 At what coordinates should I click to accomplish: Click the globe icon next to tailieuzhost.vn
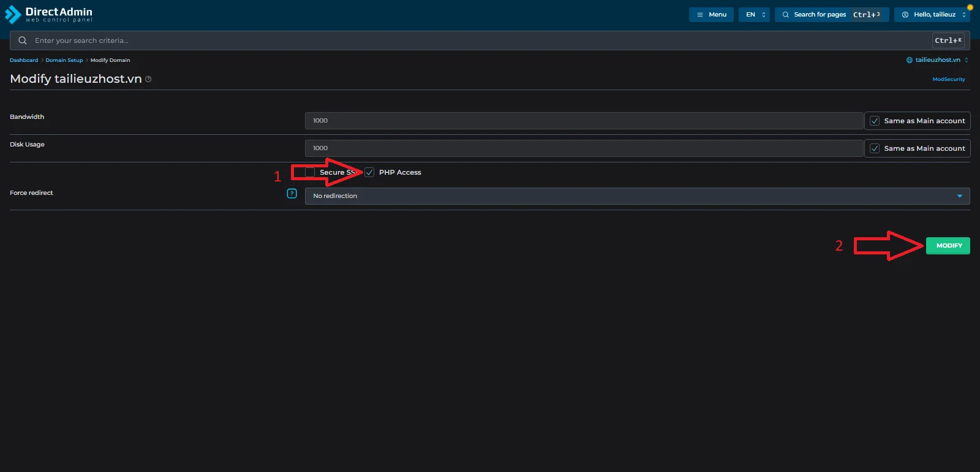point(910,60)
